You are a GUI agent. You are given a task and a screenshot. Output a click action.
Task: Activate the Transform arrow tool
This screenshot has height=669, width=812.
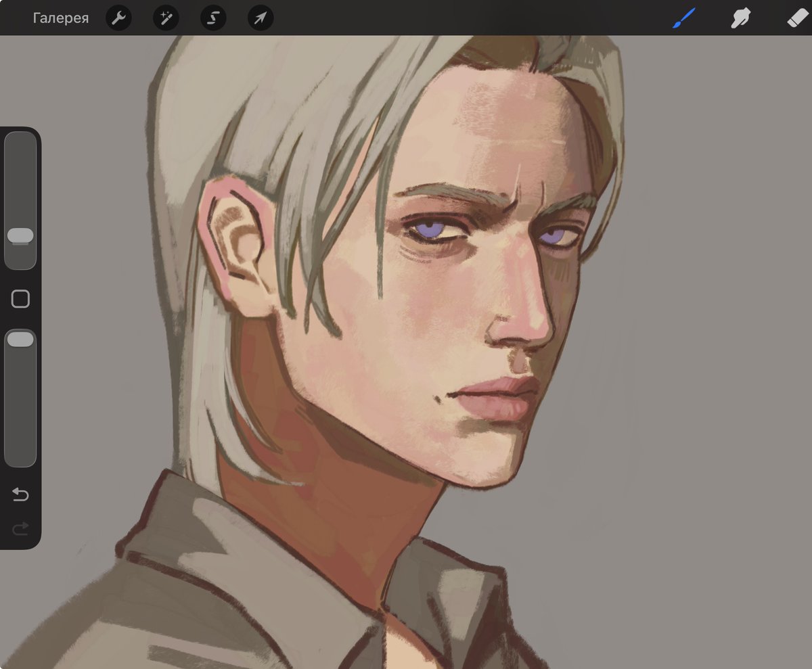(x=261, y=18)
